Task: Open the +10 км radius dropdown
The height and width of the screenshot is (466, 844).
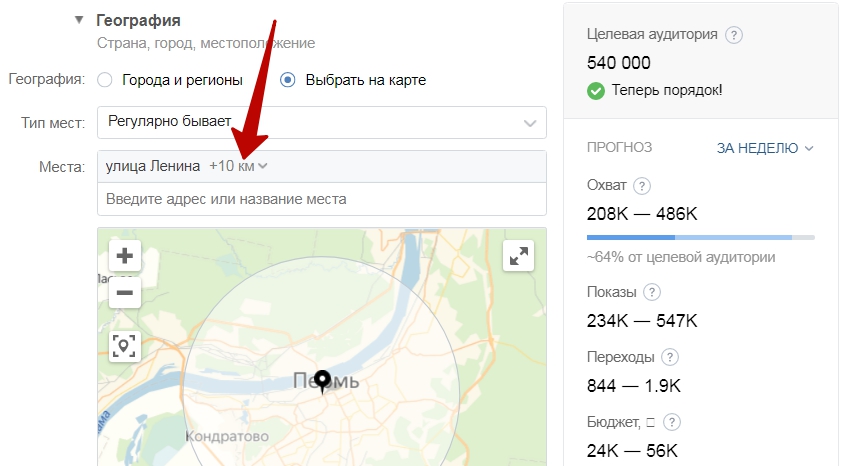Action: pyautogui.click(x=239, y=166)
